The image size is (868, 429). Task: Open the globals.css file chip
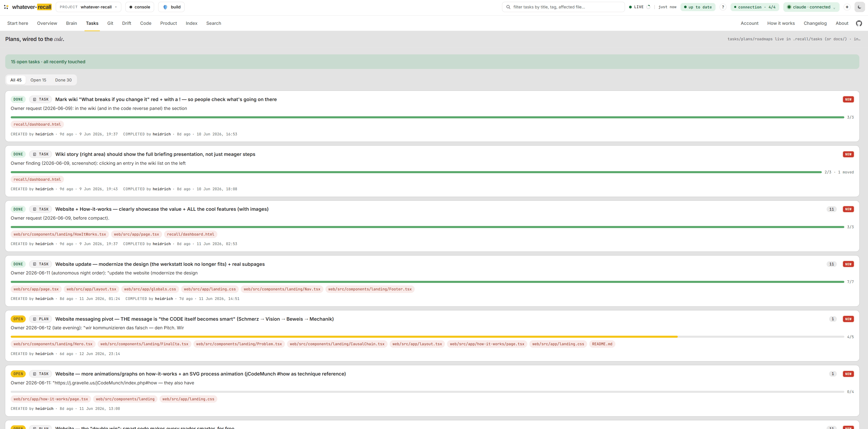tap(150, 289)
